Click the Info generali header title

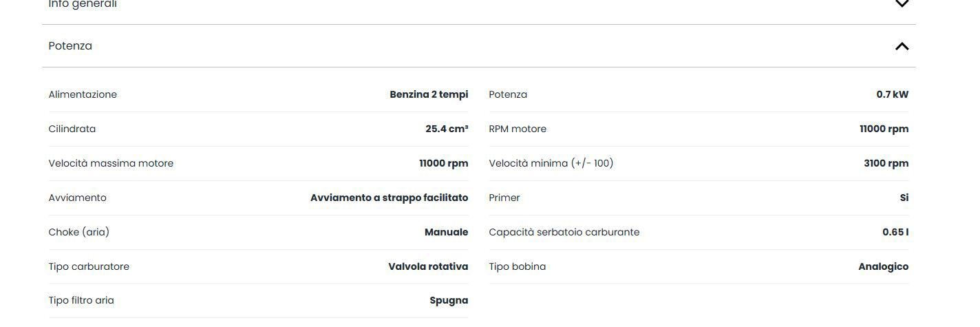click(83, 4)
